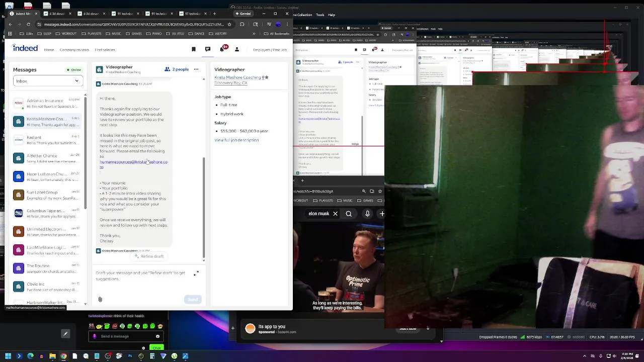Attach a file with the paperclip icon

[x=100, y=300]
